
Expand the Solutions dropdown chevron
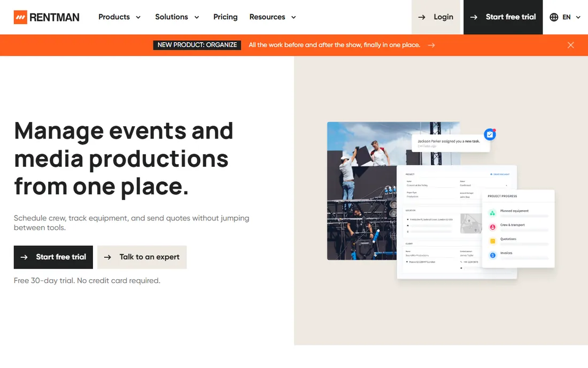(x=197, y=17)
